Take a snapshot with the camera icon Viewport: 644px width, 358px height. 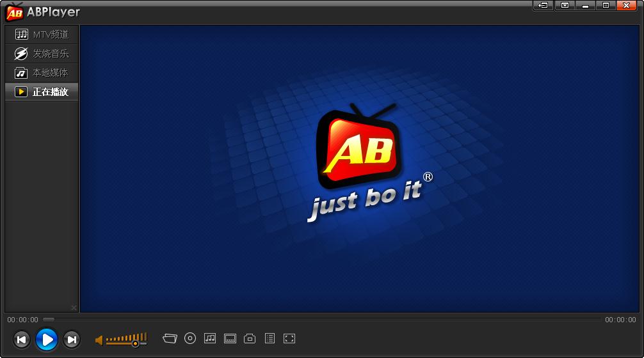[x=250, y=338]
